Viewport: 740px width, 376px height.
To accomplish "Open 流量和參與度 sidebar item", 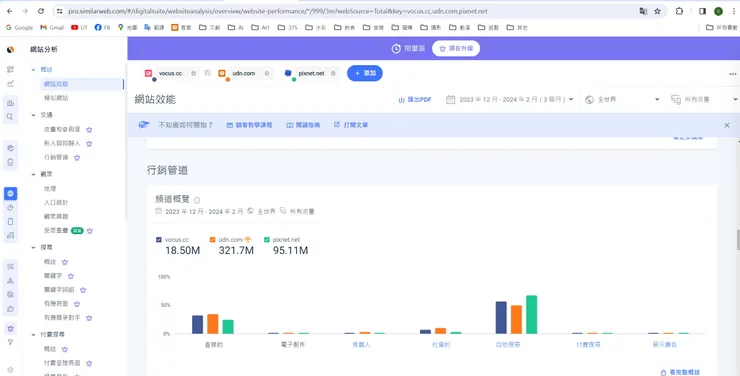I will [62, 129].
